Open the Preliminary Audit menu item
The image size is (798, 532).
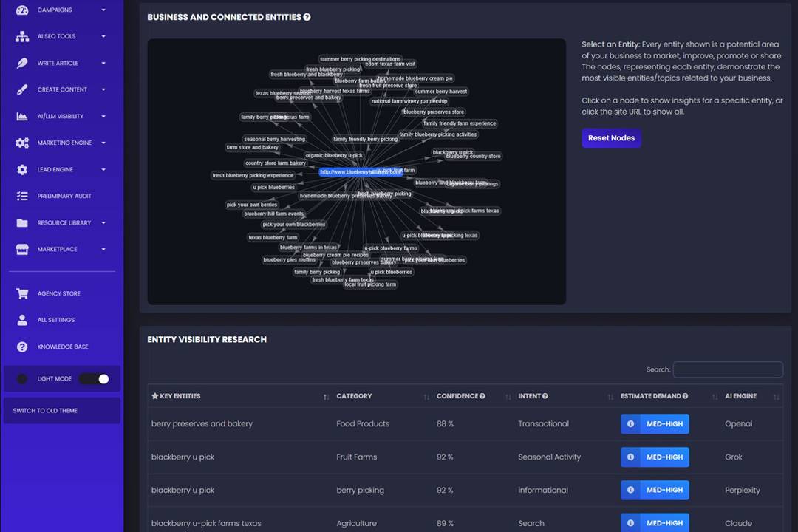(64, 196)
